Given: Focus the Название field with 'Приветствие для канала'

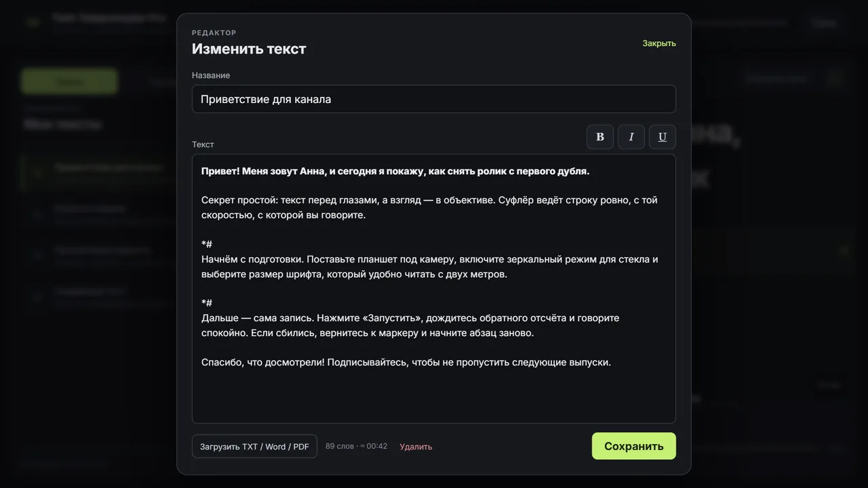Looking at the screenshot, I should [434, 99].
